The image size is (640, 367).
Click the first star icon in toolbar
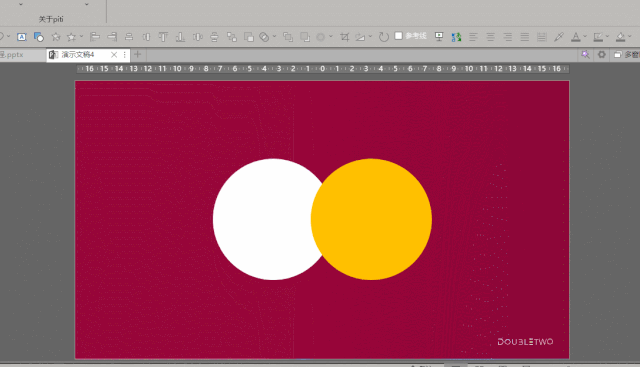(56, 37)
